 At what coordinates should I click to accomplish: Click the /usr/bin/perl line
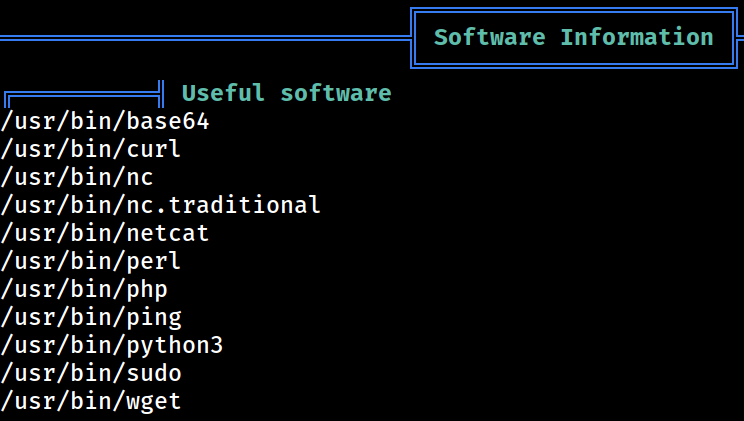tap(91, 262)
